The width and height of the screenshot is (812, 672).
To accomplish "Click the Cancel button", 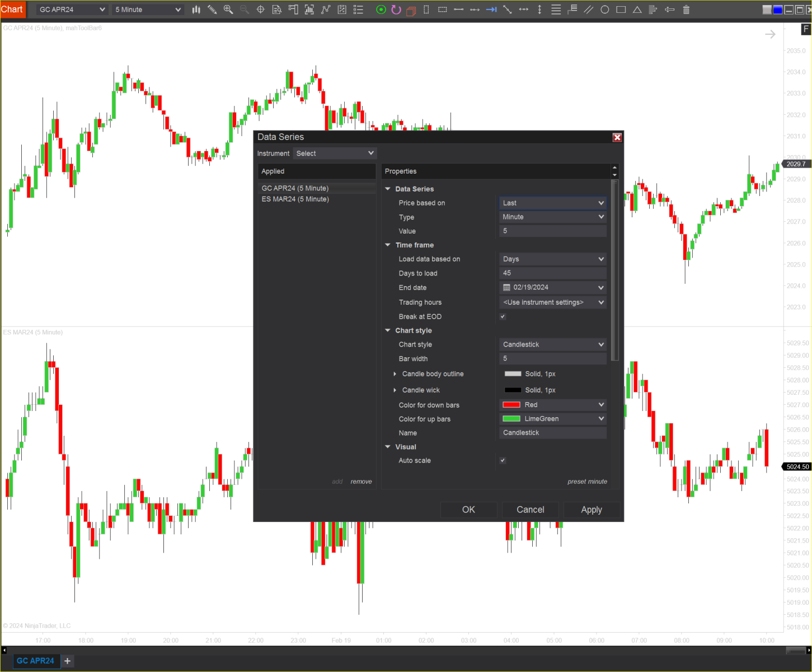I will click(x=531, y=510).
